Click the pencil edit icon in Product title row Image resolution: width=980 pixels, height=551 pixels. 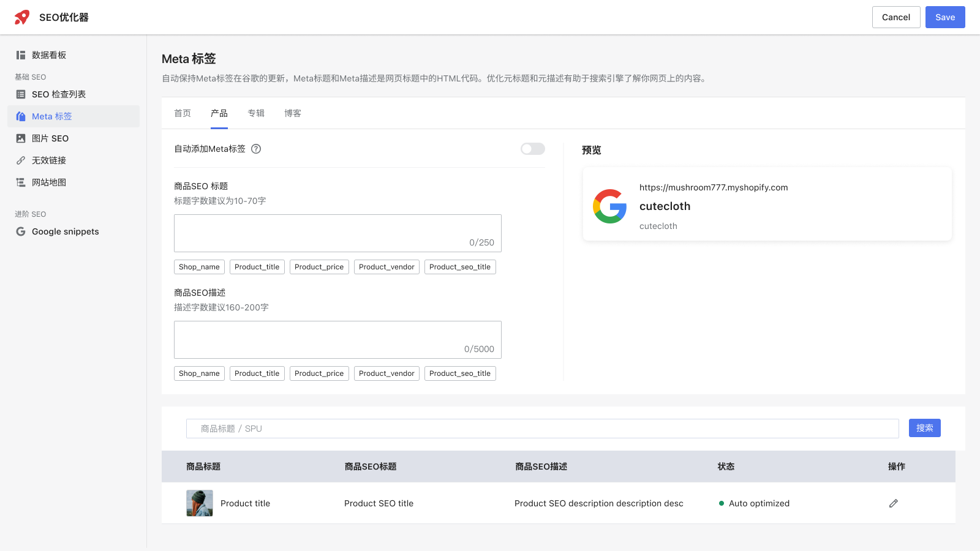tap(894, 503)
